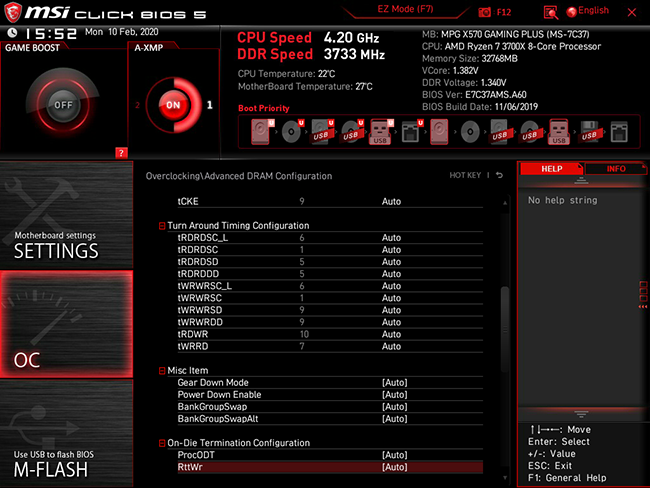Take a screenshot with the camera icon
Image resolution: width=650 pixels, height=488 pixels.
point(484,12)
